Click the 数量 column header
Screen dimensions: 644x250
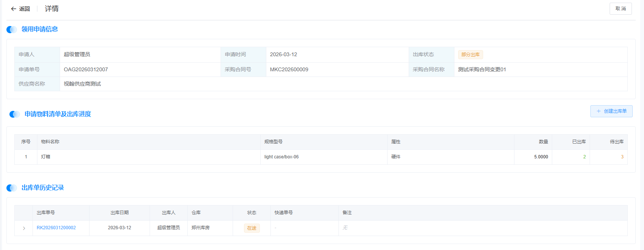[543, 142]
